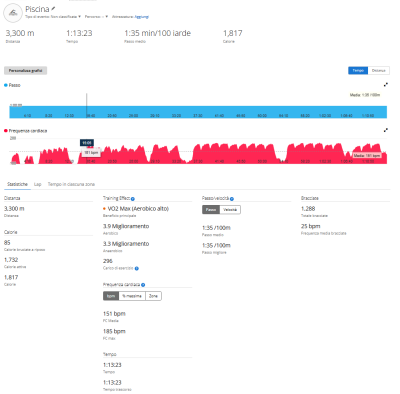Click the Media 151 bpm label on chart
The image size is (400, 394).
[367, 156]
